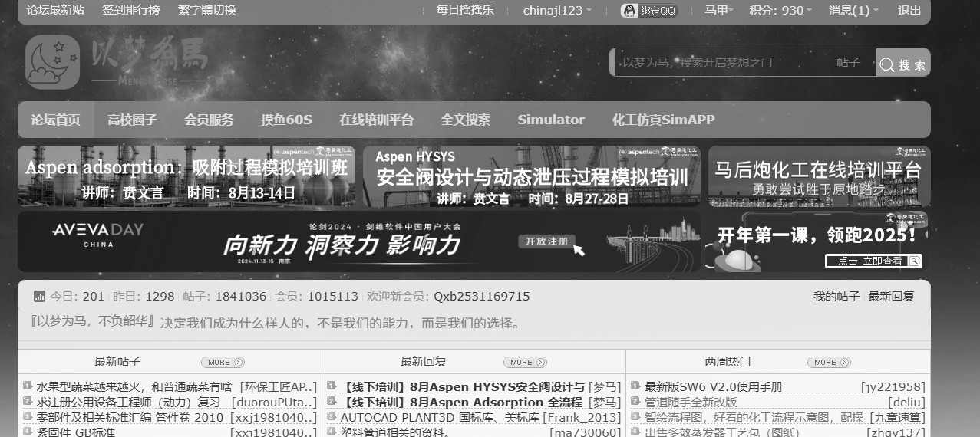Screen dimensions: 980x437
Task: Open Aspen adsorption training banner
Action: click(186, 176)
